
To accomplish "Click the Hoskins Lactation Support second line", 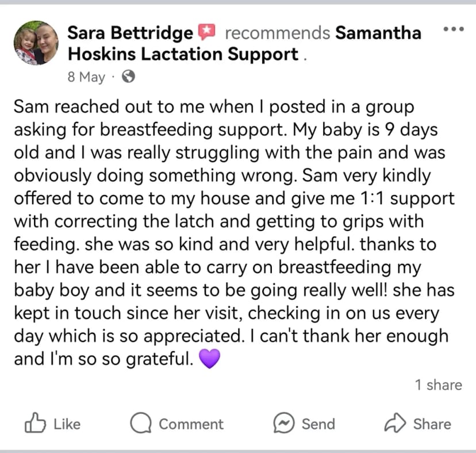I will (x=183, y=55).
